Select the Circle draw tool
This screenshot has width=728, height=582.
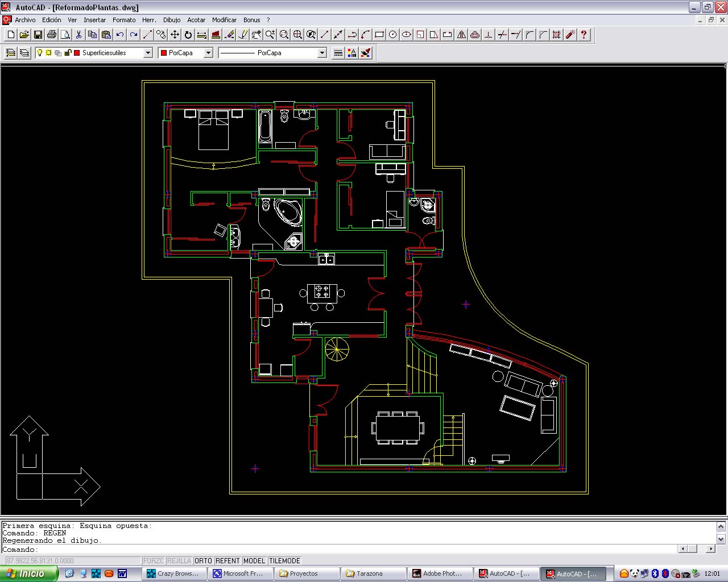pyautogui.click(x=393, y=35)
